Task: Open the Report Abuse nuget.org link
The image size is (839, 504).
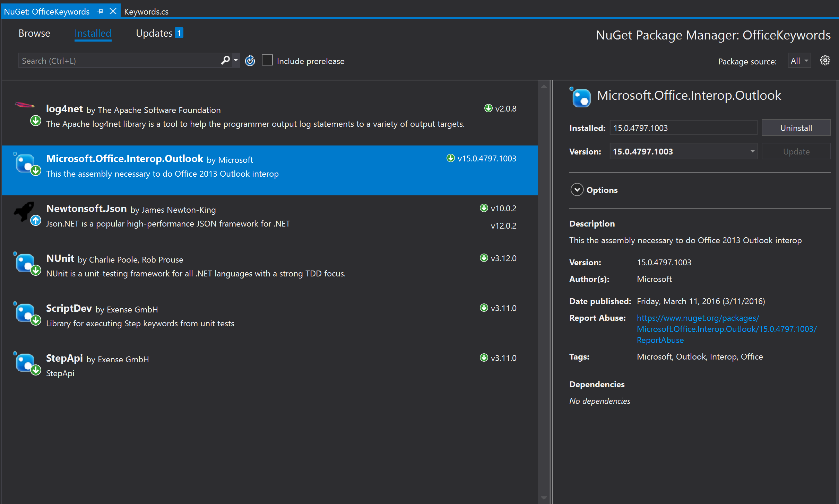Action: coord(726,329)
